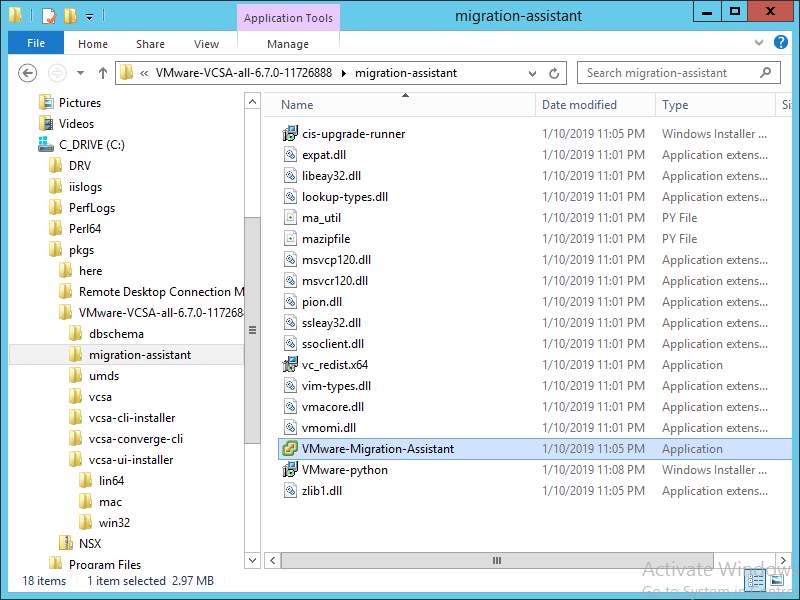Screen dimensions: 800x600
Task: Click the NSX zipped folder icon
Action: pyautogui.click(x=66, y=543)
